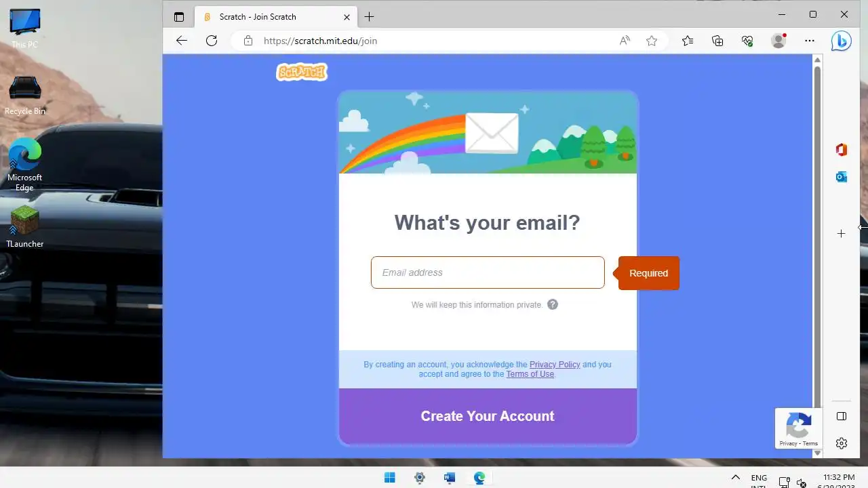This screenshot has width=868, height=488.
Task: View site information via the lock icon
Action: pos(248,41)
